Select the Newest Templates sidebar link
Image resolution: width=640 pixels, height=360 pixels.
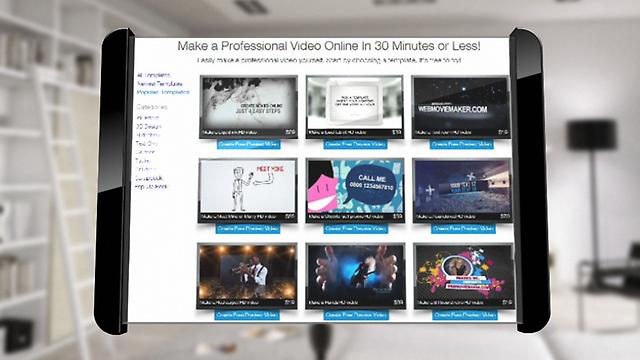coord(160,84)
